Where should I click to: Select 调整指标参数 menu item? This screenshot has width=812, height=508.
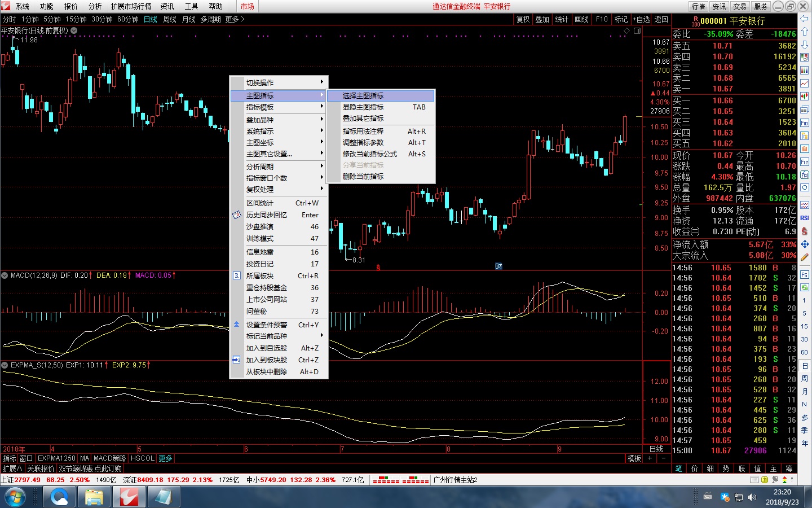point(381,142)
